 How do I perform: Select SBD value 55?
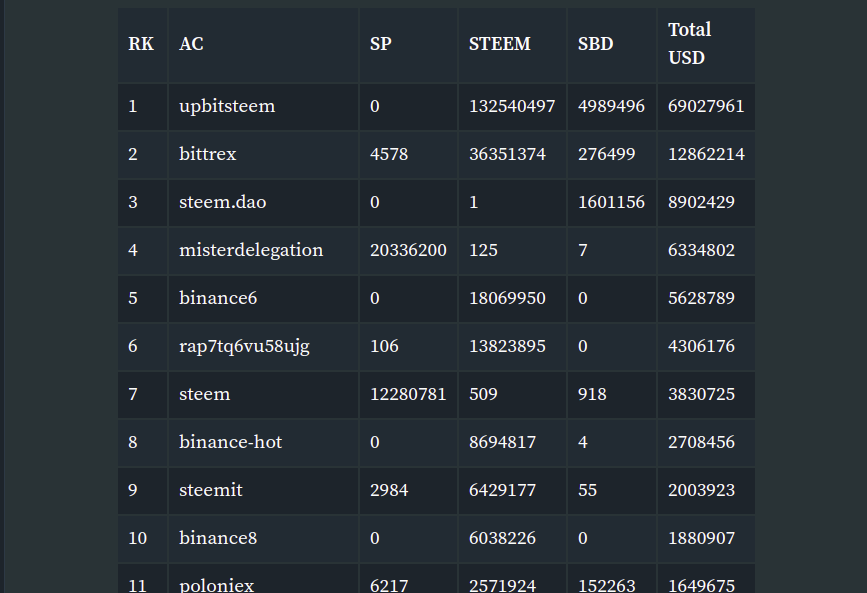tap(587, 490)
